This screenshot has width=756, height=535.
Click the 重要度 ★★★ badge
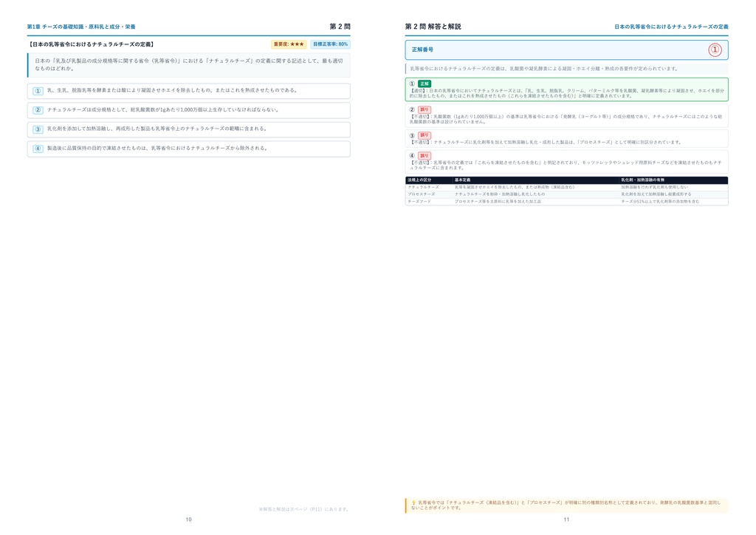tap(289, 44)
